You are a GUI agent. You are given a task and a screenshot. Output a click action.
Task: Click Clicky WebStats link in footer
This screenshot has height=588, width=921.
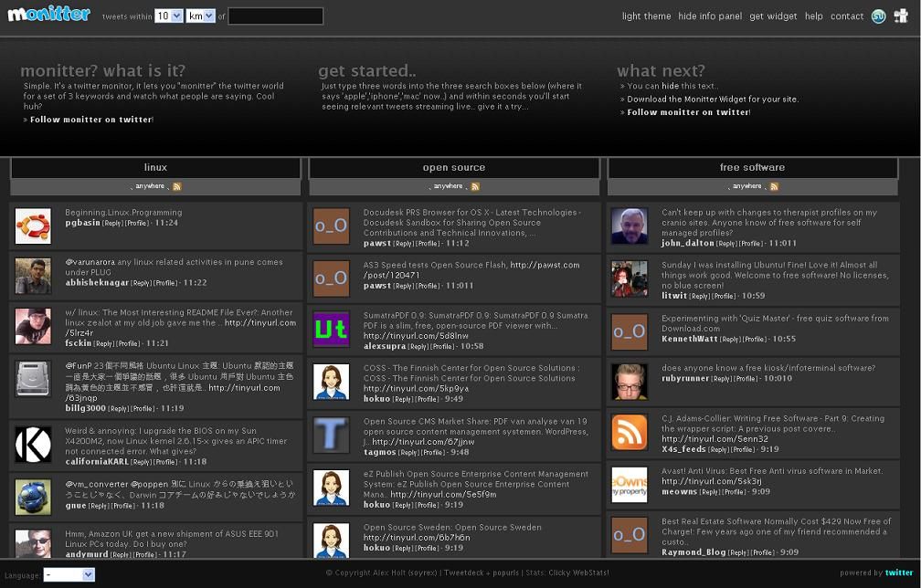578,572
